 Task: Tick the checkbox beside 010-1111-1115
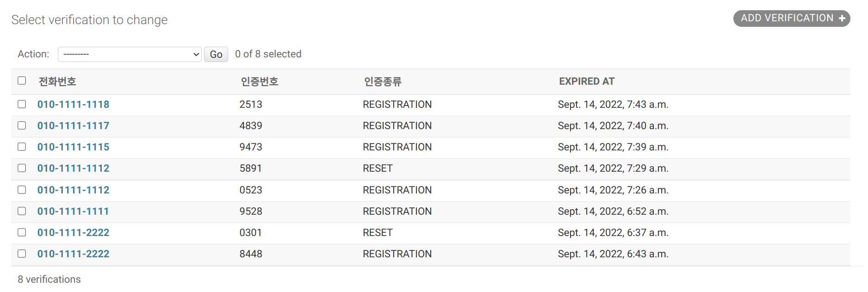pyautogui.click(x=22, y=147)
